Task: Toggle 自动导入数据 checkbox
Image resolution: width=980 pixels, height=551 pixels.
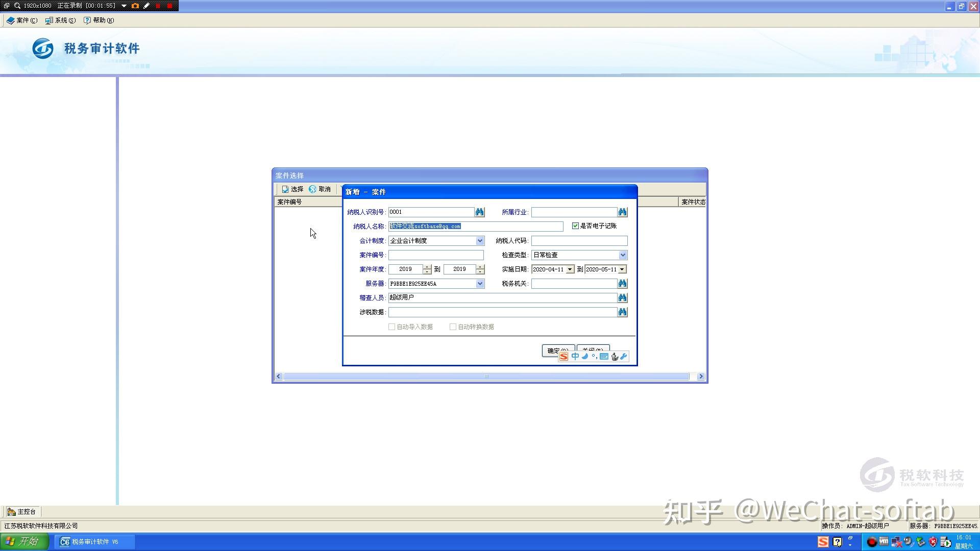Action: [391, 327]
